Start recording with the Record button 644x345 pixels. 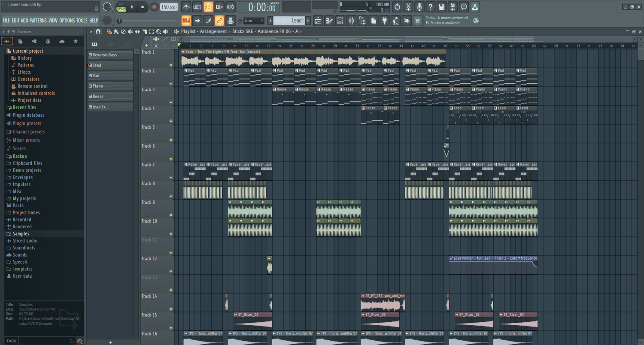(154, 7)
